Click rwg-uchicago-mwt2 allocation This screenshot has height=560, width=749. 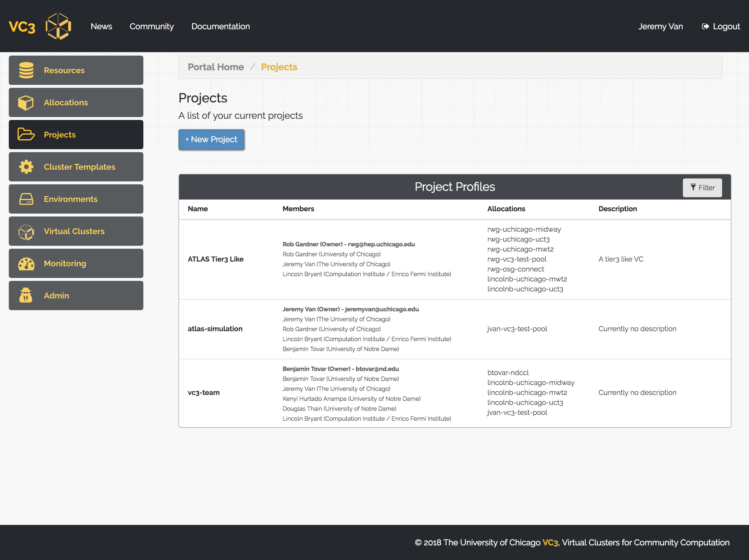pyautogui.click(x=520, y=249)
